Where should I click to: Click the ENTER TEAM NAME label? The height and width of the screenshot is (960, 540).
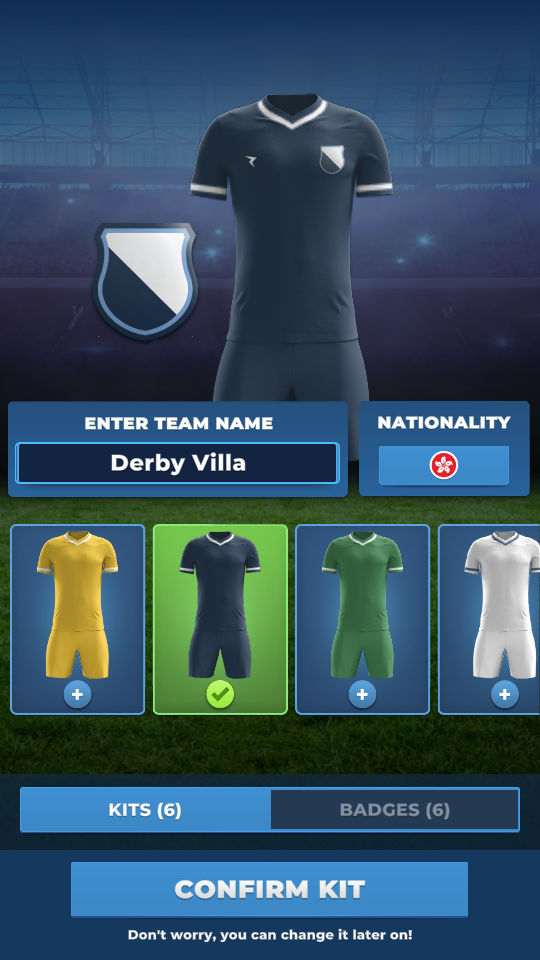coord(179,423)
